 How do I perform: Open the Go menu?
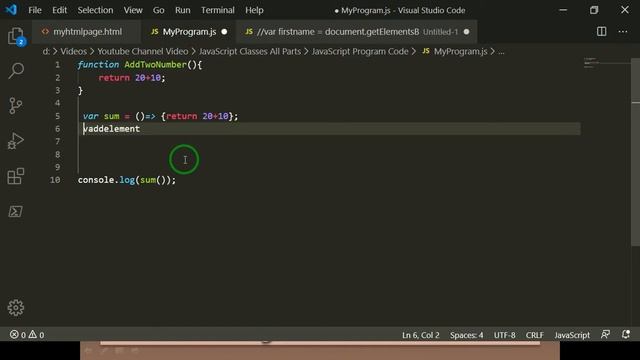[158, 10]
